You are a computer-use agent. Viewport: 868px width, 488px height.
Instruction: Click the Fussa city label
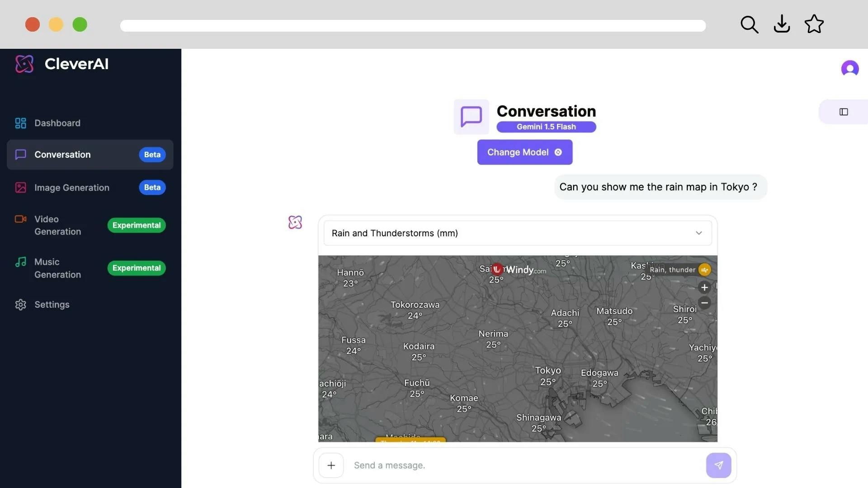(x=354, y=340)
